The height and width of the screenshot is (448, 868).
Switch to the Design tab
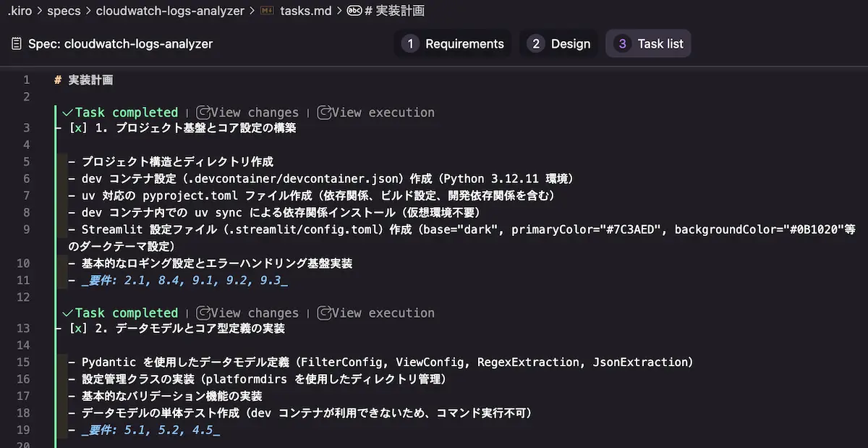click(559, 44)
